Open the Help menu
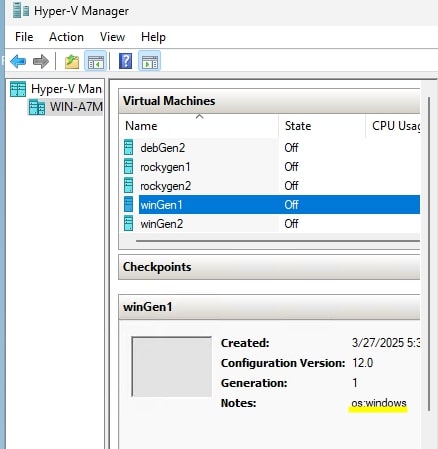Image resolution: width=438 pixels, height=449 pixels. [x=153, y=37]
